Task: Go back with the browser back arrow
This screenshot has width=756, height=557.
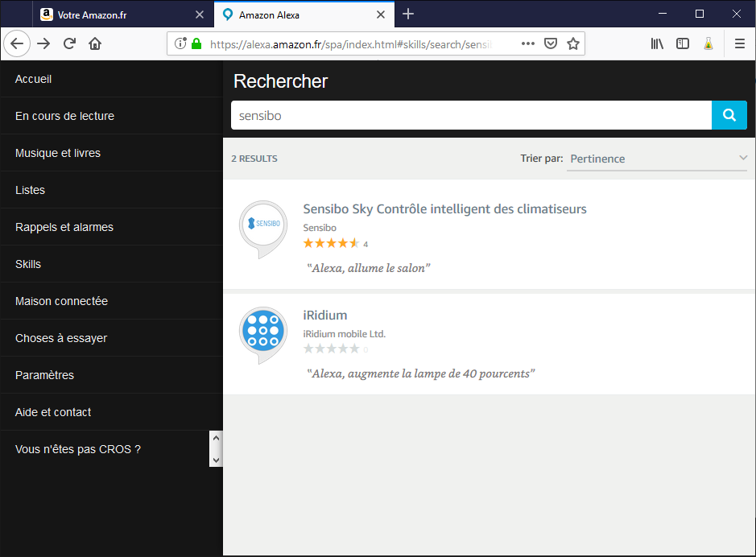Action: click(17, 43)
